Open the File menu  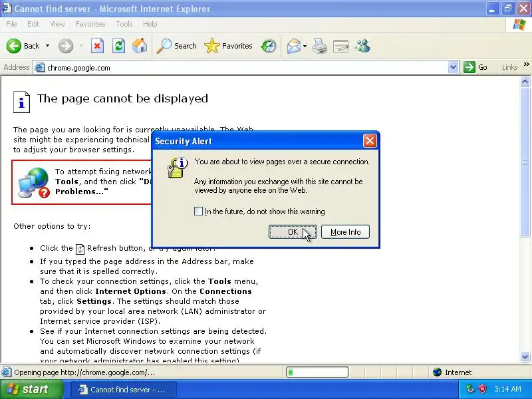pyautogui.click(x=11, y=24)
